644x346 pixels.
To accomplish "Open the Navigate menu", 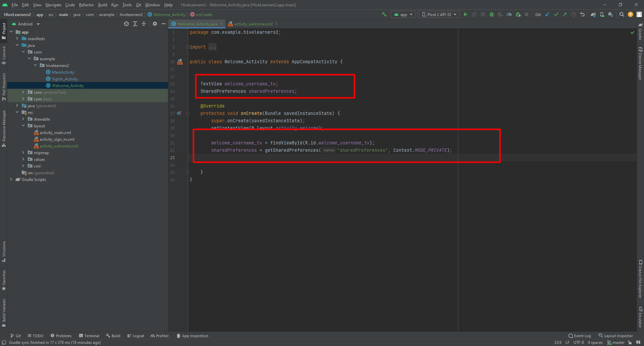I will (53, 5).
